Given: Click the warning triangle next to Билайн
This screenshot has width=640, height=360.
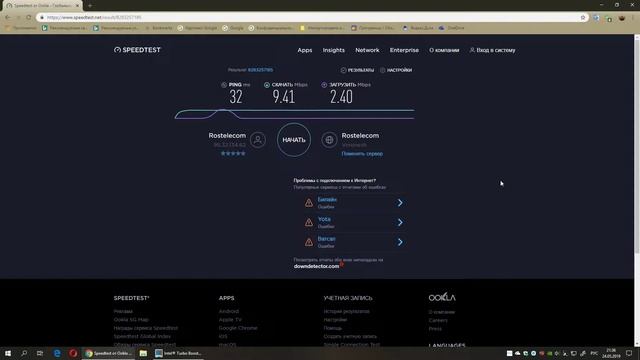Looking at the screenshot, I should tap(309, 202).
